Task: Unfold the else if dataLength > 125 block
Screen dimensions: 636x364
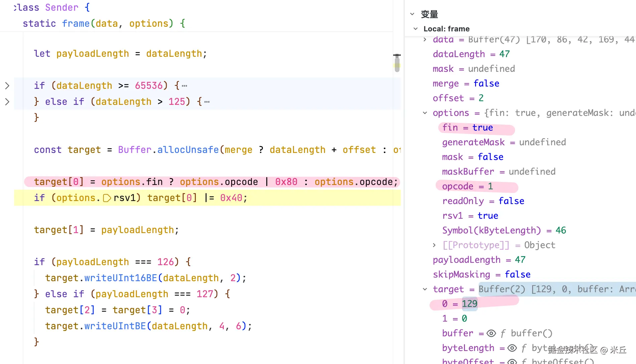Action: pos(7,102)
